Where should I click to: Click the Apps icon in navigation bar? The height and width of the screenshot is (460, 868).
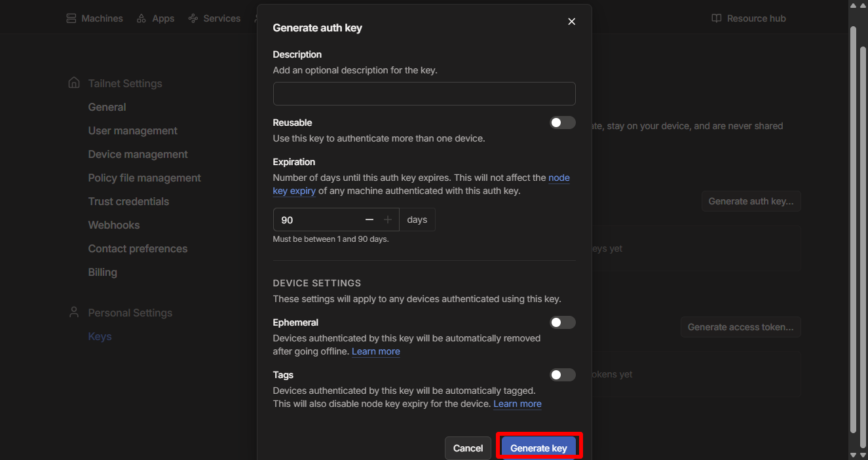coord(142,18)
